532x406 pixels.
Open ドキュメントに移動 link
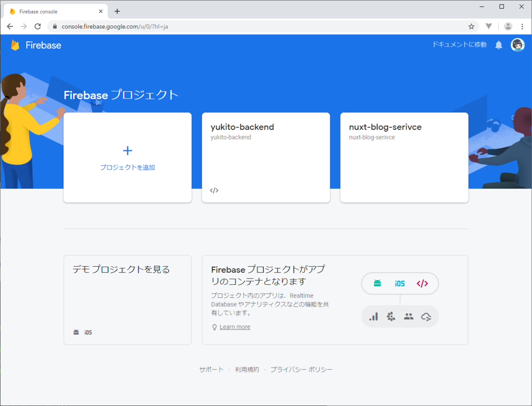tap(459, 45)
